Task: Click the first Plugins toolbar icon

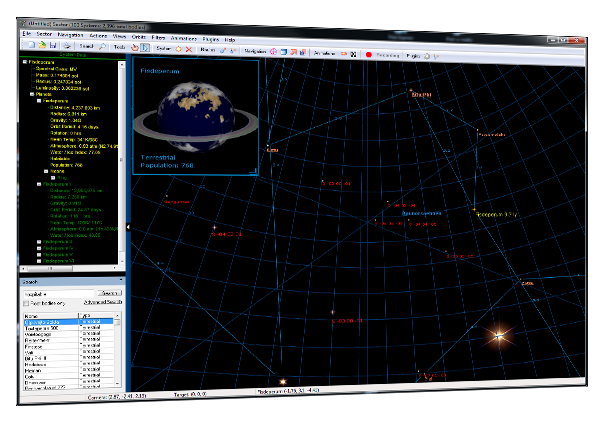Action: click(426, 56)
